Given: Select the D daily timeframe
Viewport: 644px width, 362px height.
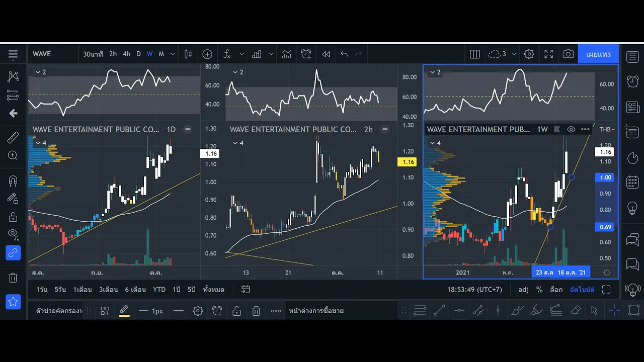Looking at the screenshot, I should tap(138, 54).
